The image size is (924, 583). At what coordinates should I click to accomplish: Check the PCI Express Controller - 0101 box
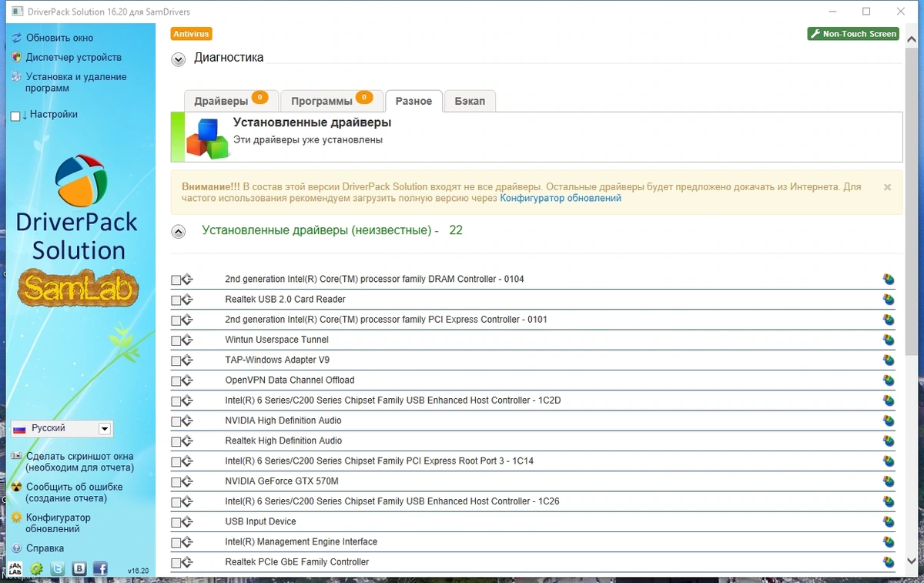pyautogui.click(x=176, y=320)
